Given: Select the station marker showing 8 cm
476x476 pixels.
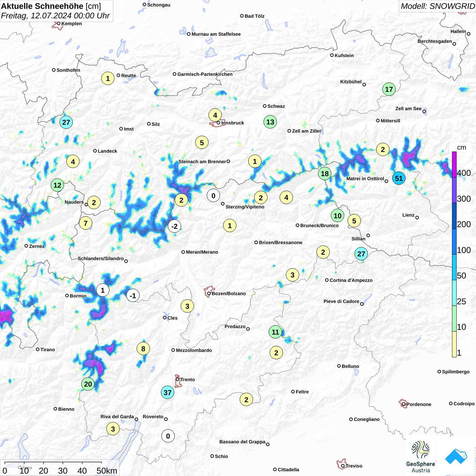Looking at the screenshot, I should click(x=143, y=348).
